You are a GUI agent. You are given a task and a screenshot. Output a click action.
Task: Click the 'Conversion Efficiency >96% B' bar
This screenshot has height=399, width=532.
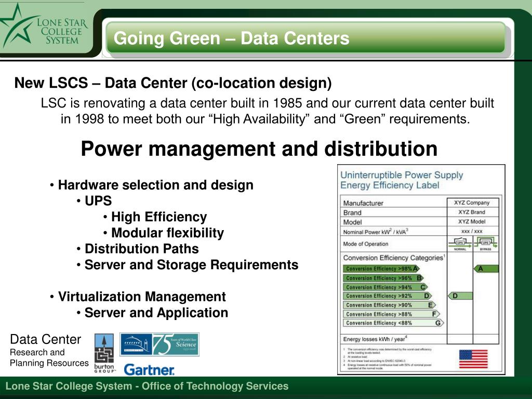point(383,278)
